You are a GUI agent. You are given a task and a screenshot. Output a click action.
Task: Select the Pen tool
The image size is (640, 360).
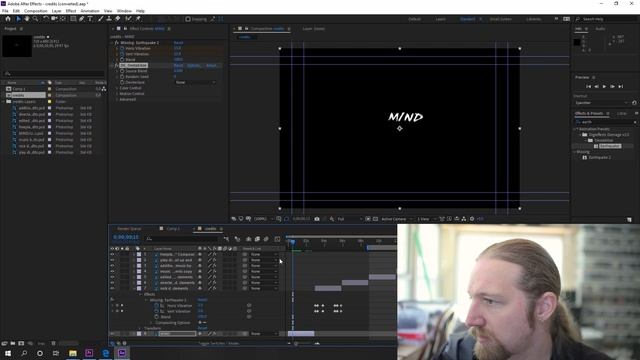pyautogui.click(x=82, y=19)
